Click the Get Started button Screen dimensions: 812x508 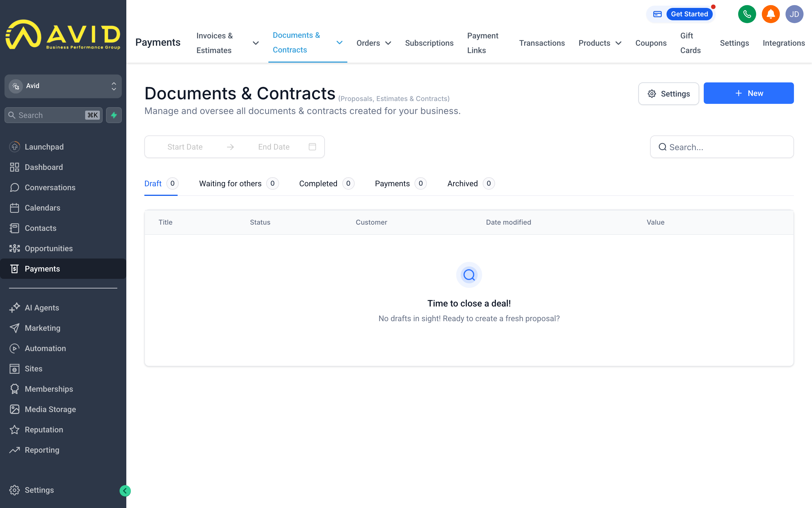click(x=689, y=14)
